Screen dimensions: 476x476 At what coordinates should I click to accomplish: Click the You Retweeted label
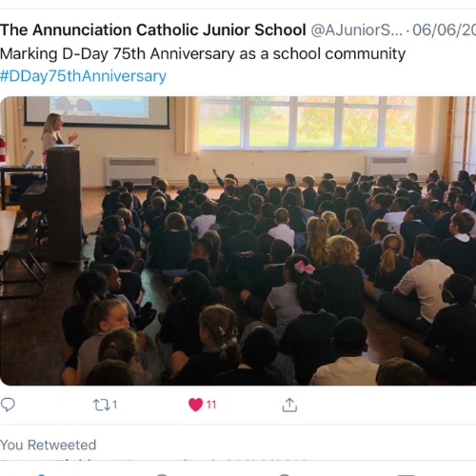pyautogui.click(x=49, y=445)
